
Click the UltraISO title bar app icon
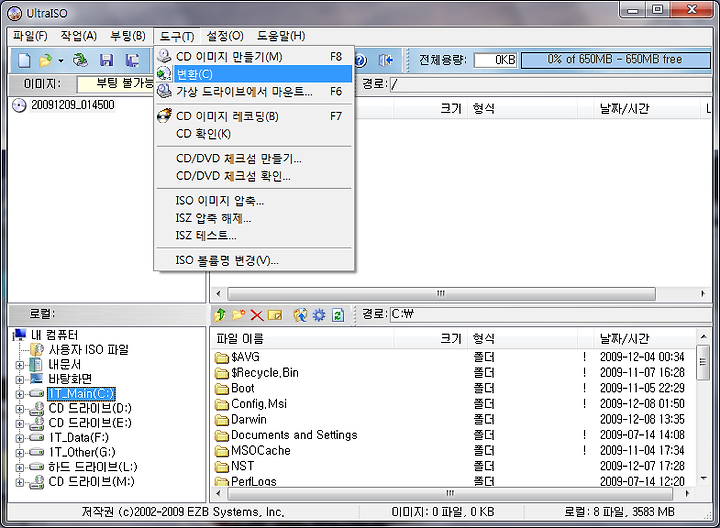[14, 13]
